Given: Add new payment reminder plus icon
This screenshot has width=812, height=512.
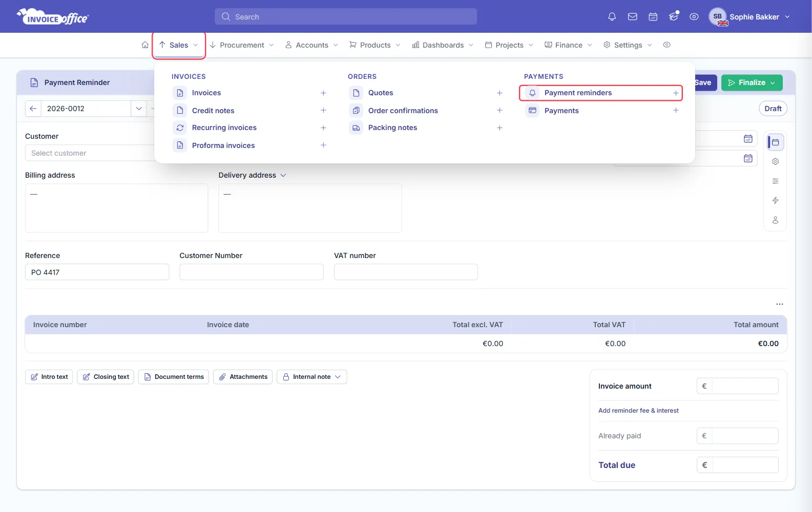Looking at the screenshot, I should pyautogui.click(x=676, y=93).
